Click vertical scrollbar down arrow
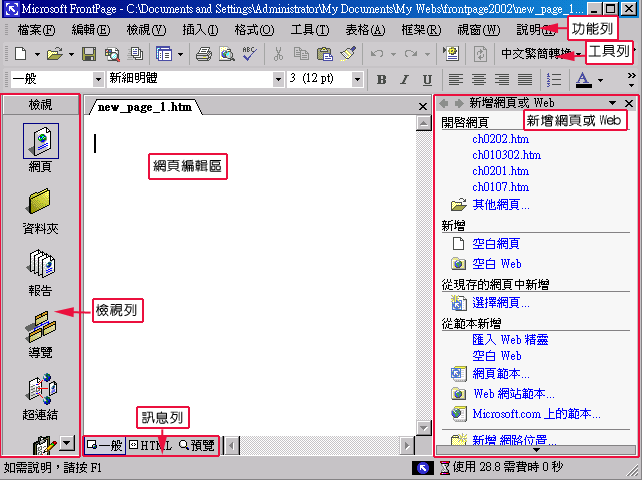The image size is (642, 480). pyautogui.click(x=424, y=428)
